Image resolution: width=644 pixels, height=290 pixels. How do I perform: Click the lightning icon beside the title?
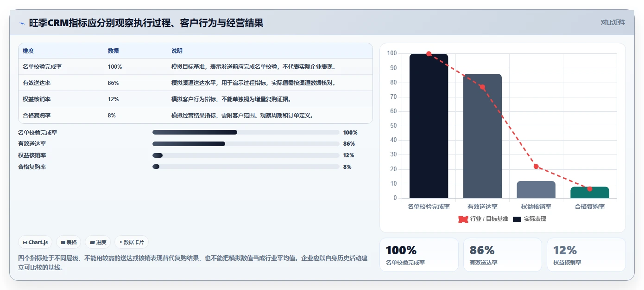(x=22, y=23)
